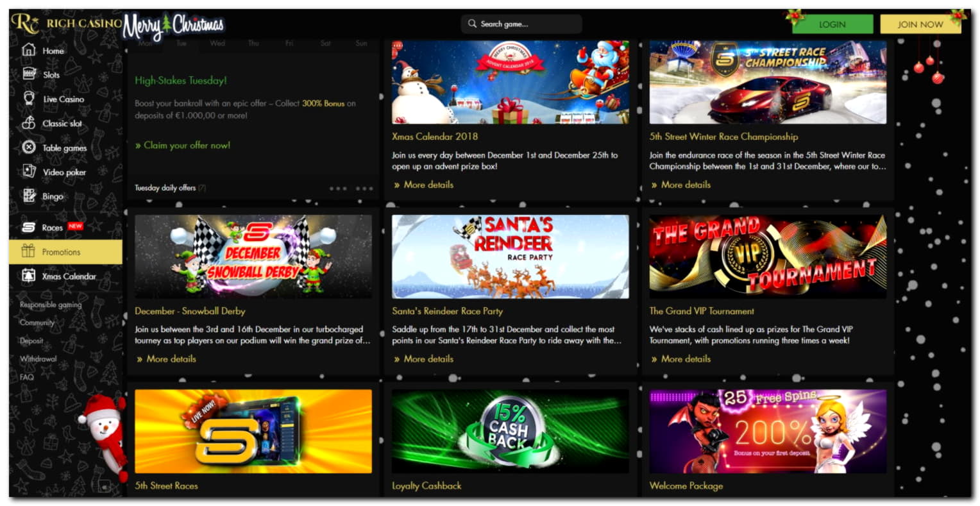The image size is (980, 506).
Task: Select the Bingo icon in sidebar
Action: tap(29, 196)
